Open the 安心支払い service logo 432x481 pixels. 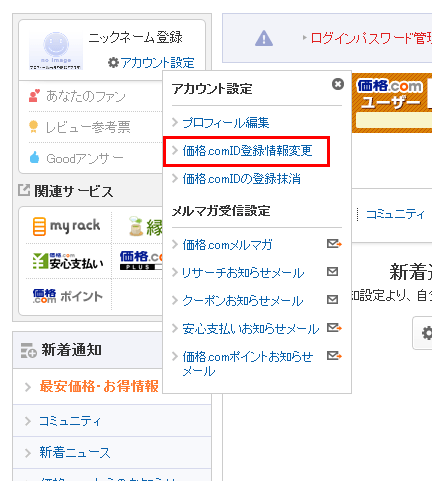[68, 262]
